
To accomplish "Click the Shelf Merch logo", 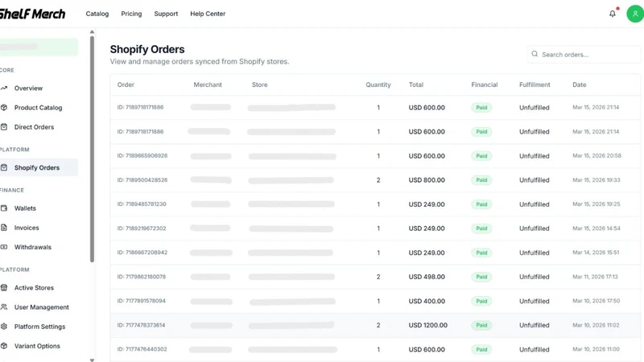I will pyautogui.click(x=32, y=14).
